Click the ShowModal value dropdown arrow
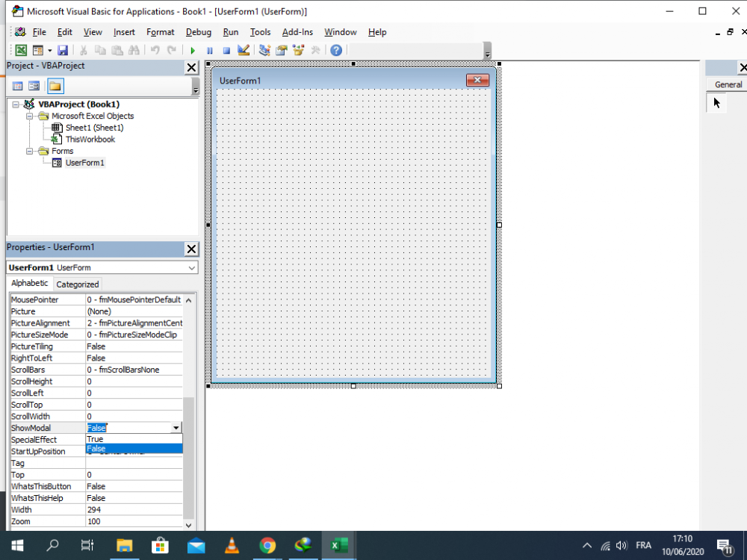The image size is (747, 560). point(176,428)
